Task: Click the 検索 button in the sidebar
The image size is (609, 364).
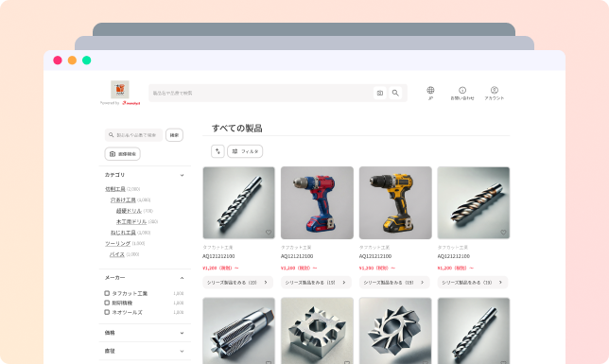Action: point(174,135)
